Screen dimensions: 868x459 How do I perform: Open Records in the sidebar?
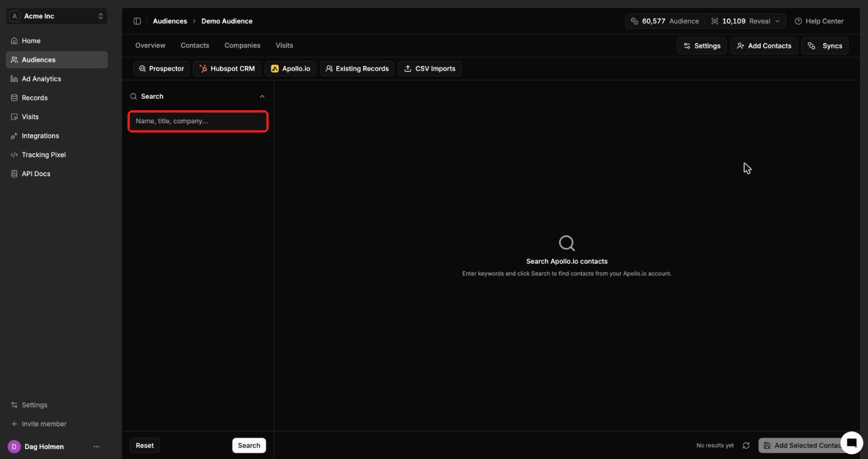coord(57,98)
